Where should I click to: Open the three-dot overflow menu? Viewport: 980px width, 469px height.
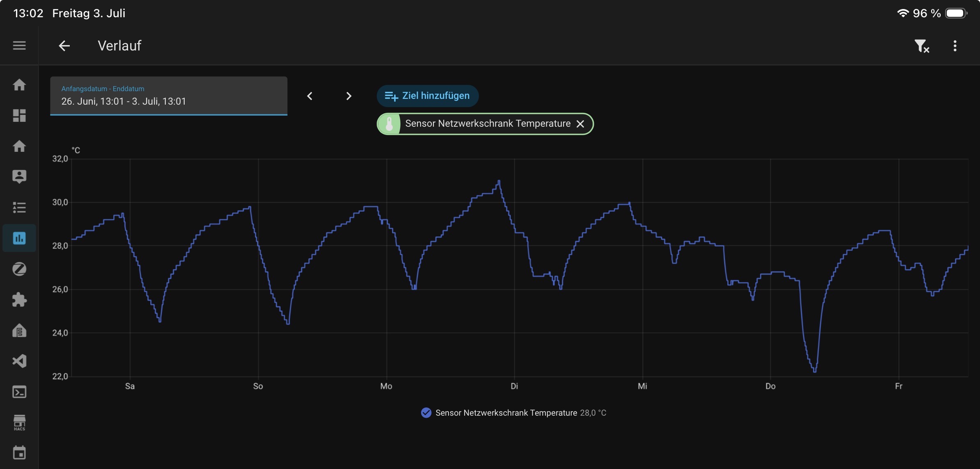coord(955,46)
